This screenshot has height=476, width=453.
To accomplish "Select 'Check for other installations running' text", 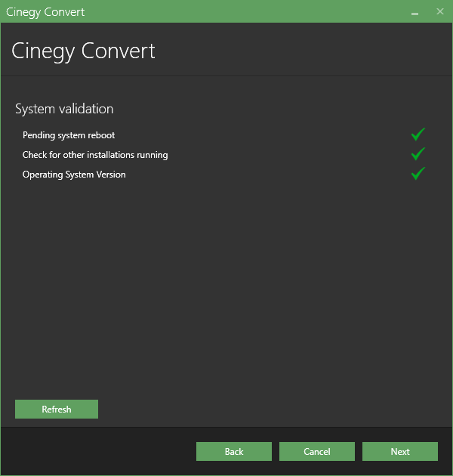I will (x=95, y=155).
